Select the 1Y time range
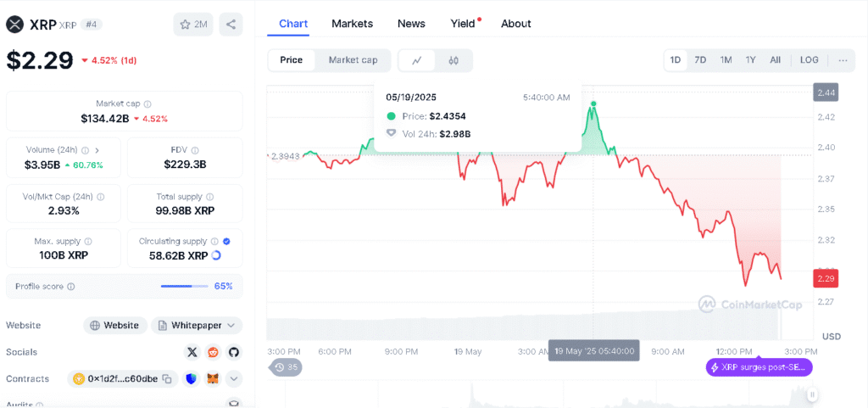The height and width of the screenshot is (408, 868). (x=751, y=60)
